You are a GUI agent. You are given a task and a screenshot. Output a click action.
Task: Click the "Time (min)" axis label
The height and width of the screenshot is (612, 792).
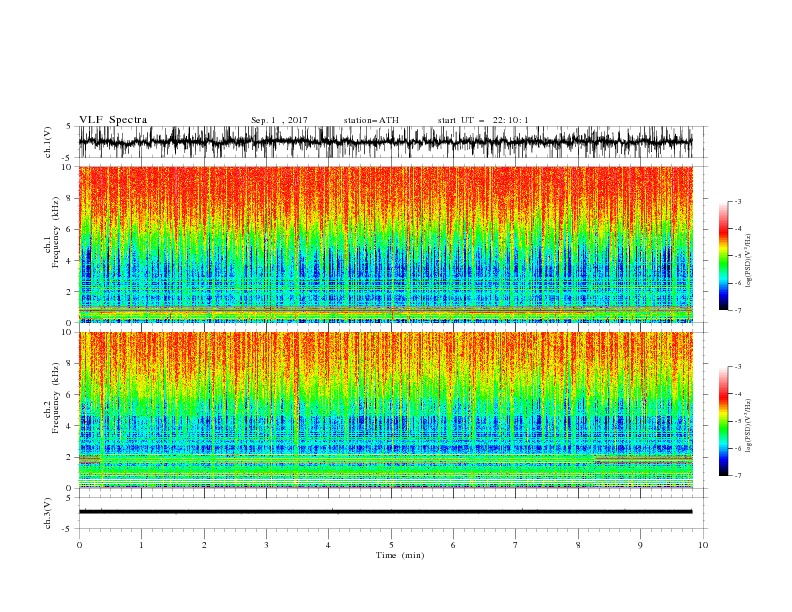pyautogui.click(x=400, y=555)
